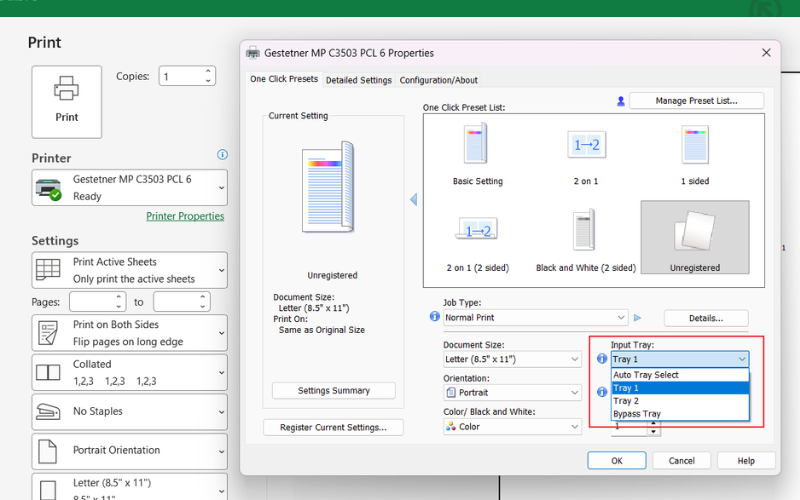The width and height of the screenshot is (800, 500).
Task: Decrease the Copies count with down arrow
Action: pyautogui.click(x=208, y=81)
